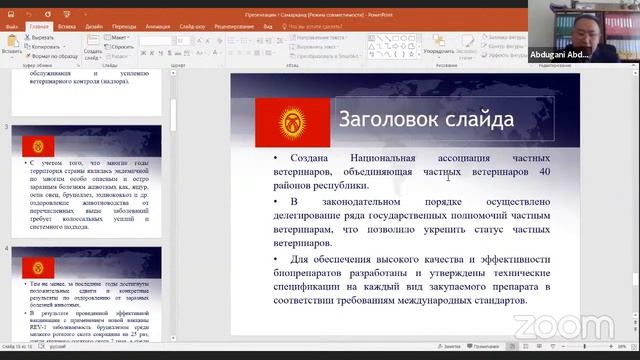
Task: Switch to the Review (Рецензирование) tab
Action: (x=234, y=27)
